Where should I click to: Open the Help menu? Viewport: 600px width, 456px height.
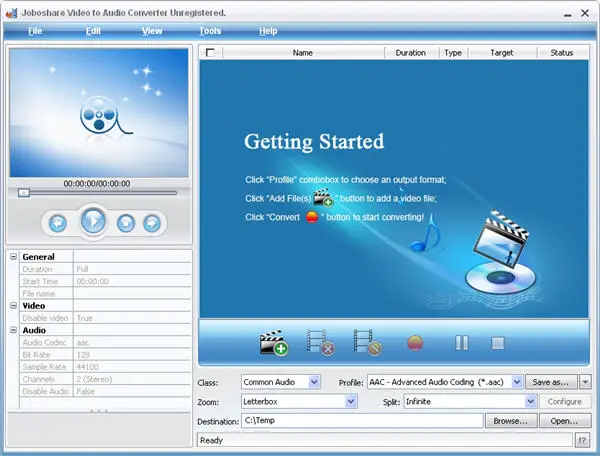coord(268,31)
